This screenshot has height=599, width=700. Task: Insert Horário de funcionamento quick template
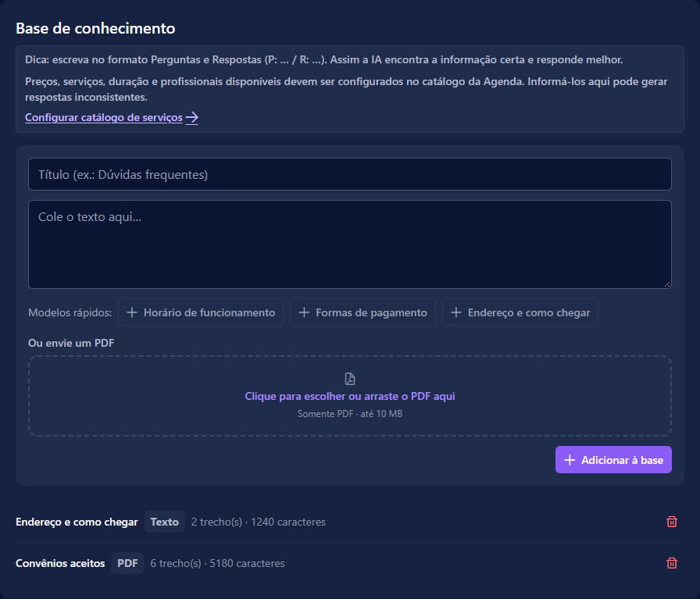pos(201,312)
